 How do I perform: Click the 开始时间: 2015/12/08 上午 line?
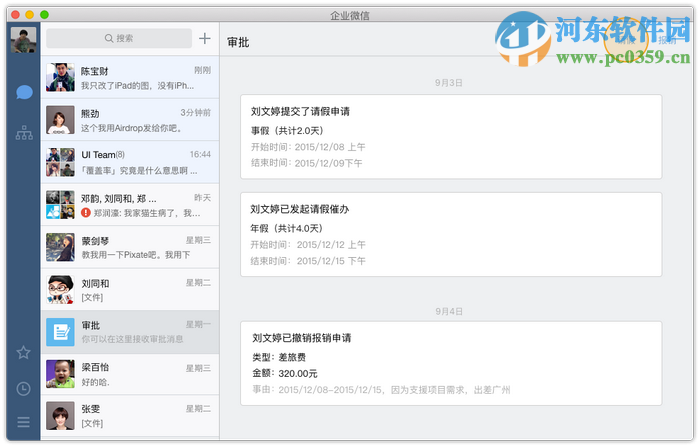[308, 147]
